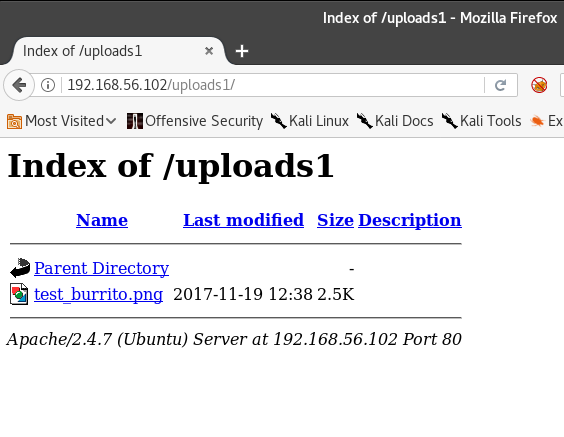Click the 'Index of /uploads1' page heading
The height and width of the screenshot is (437, 564).
tap(170, 166)
